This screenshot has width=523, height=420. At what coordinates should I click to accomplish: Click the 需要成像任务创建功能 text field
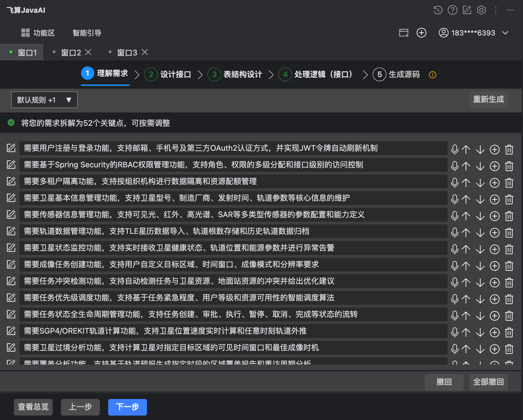(x=233, y=264)
